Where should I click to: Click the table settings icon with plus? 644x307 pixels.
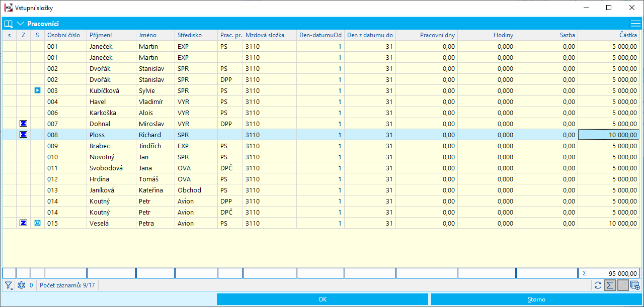click(635, 285)
